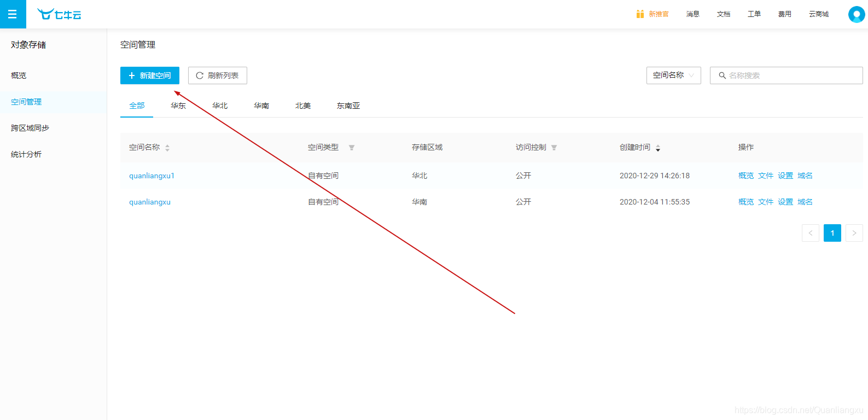Select the 华北 region tab
The height and width of the screenshot is (420, 868).
(x=220, y=106)
